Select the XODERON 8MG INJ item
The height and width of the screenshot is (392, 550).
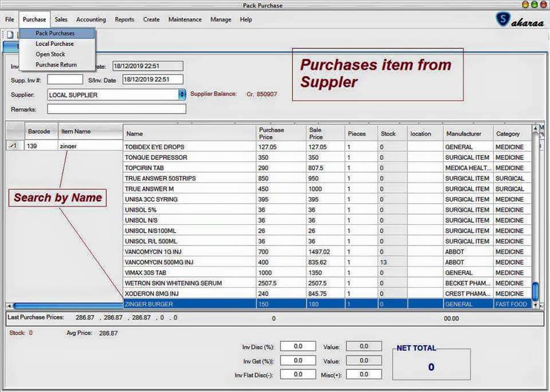328,294
